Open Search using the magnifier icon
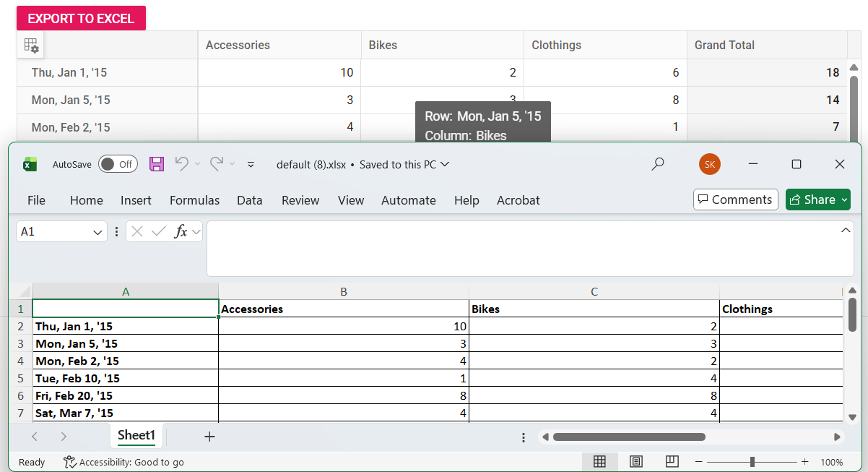The height and width of the screenshot is (472, 868). [658, 164]
